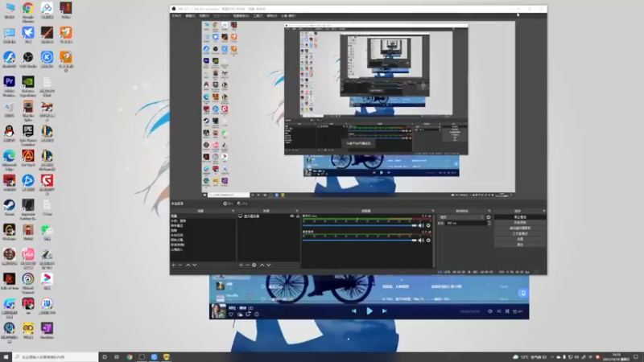This screenshot has height=362, width=644.
Task: Like current song with heart icon
Action: coord(231,315)
